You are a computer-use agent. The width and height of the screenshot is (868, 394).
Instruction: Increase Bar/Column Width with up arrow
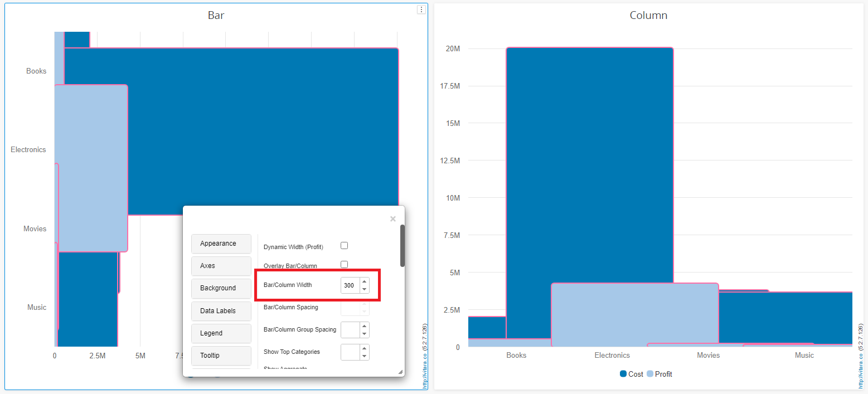point(364,281)
